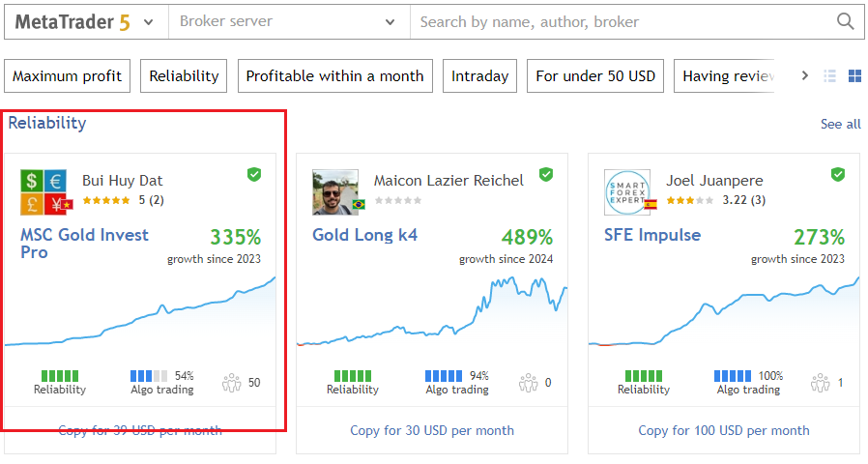The width and height of the screenshot is (868, 464).
Task: Select the Intraday filter
Action: (480, 75)
